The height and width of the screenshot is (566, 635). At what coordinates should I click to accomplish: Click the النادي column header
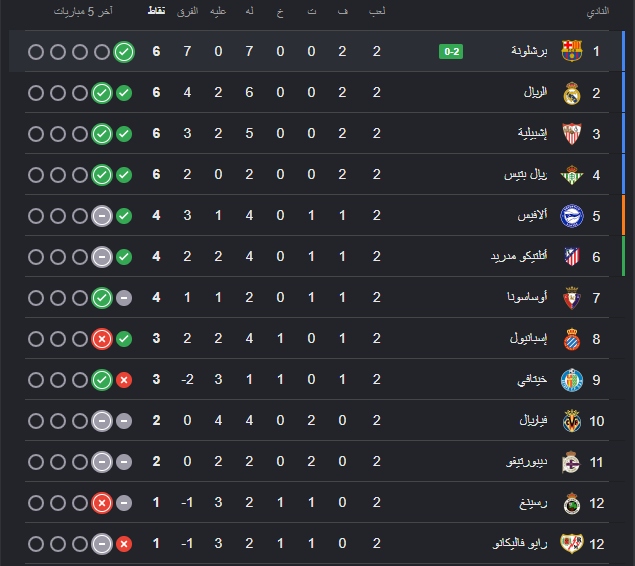(598, 11)
